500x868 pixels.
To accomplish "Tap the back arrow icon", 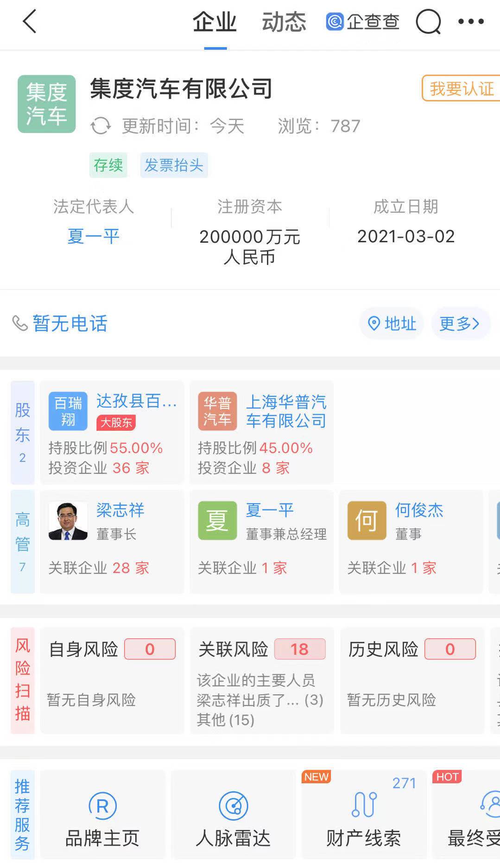I will [x=30, y=21].
